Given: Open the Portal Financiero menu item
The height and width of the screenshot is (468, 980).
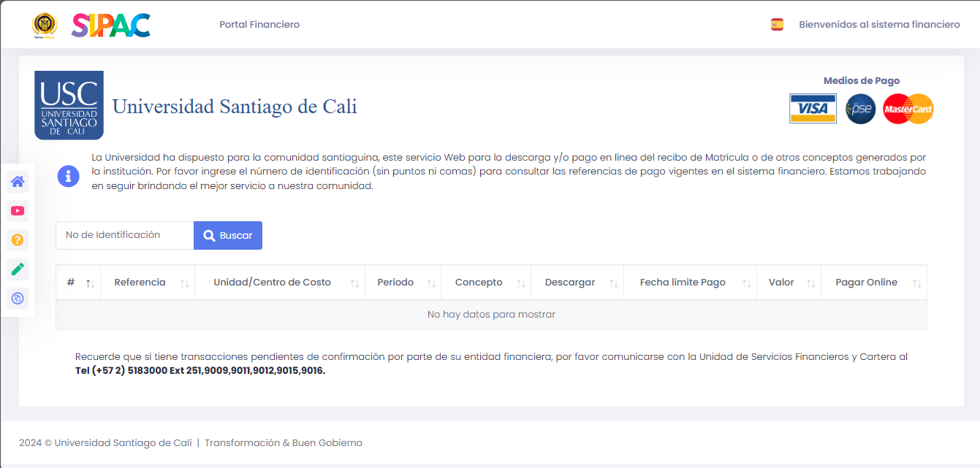Looking at the screenshot, I should [x=259, y=25].
